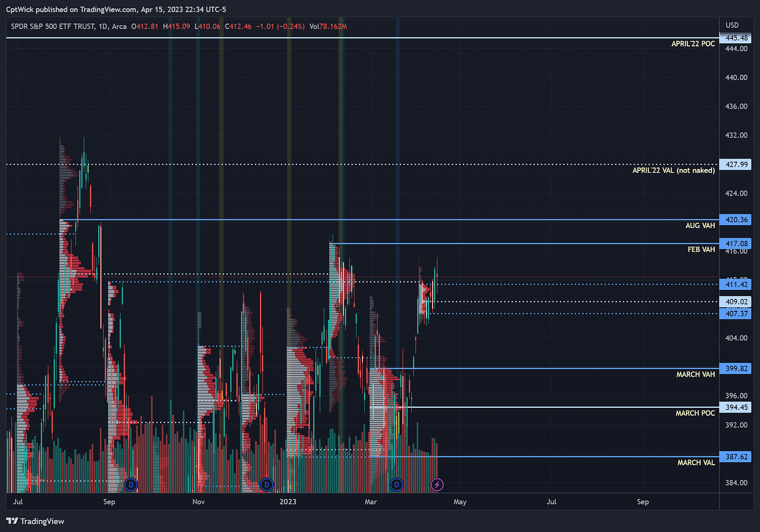Click the Nov label on time axis
This screenshot has height=532, width=760.
tap(198, 502)
